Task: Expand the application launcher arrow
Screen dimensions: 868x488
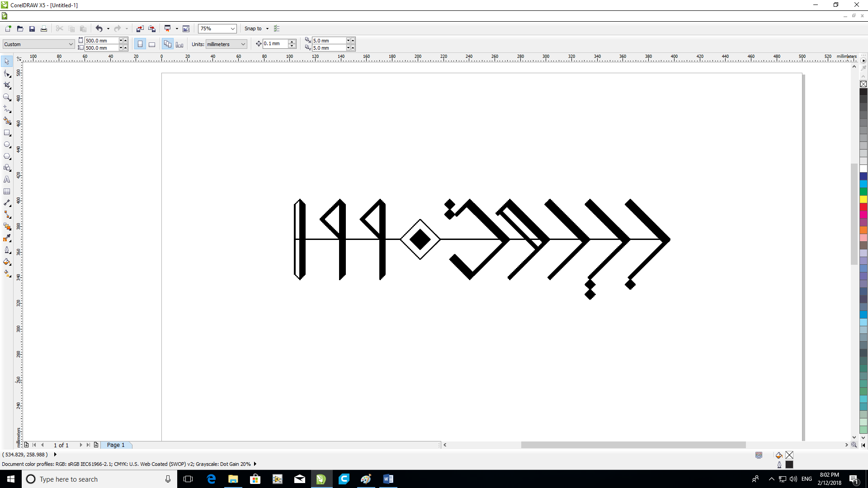Action: (x=177, y=28)
